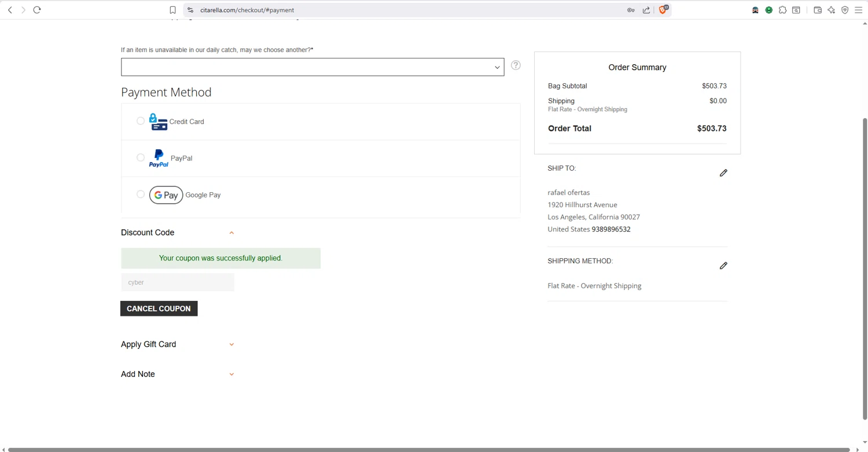Edit the Shipping Method
The image size is (868, 452).
coord(723,266)
